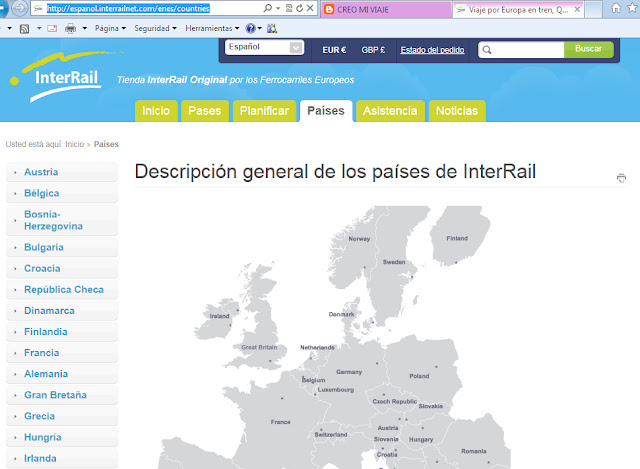Close the Viaje por Europa en tren tab
This screenshot has height=469, width=640.
[577, 9]
